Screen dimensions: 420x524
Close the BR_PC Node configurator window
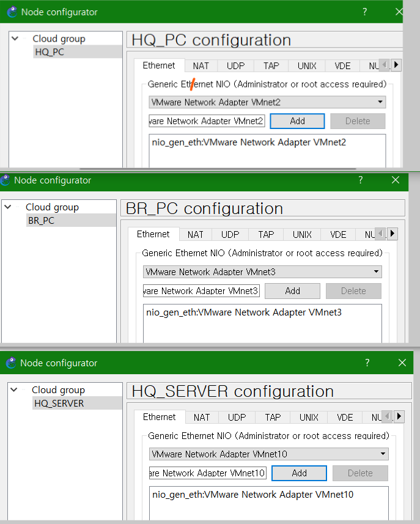click(x=396, y=180)
